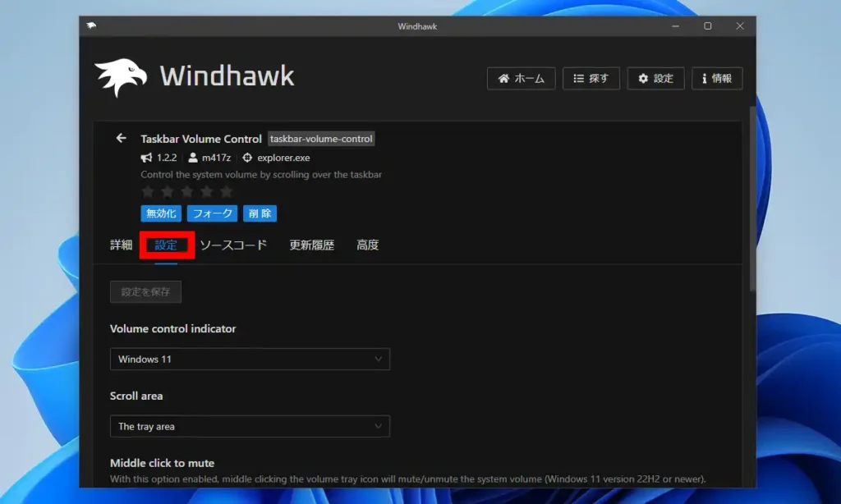Image resolution: width=841 pixels, height=504 pixels.
Task: Click the Windhawk hawk logo
Action: tap(121, 77)
